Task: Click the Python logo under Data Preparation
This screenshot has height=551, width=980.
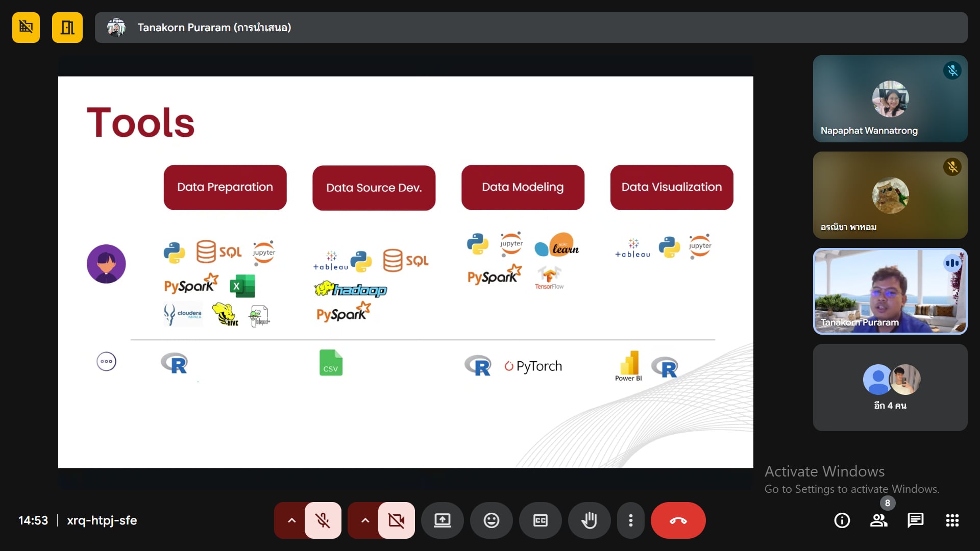Action: coord(174,253)
